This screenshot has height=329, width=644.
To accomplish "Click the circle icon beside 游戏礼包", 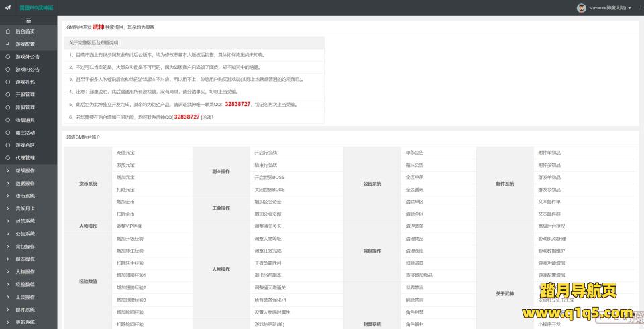I will pos(7,82).
